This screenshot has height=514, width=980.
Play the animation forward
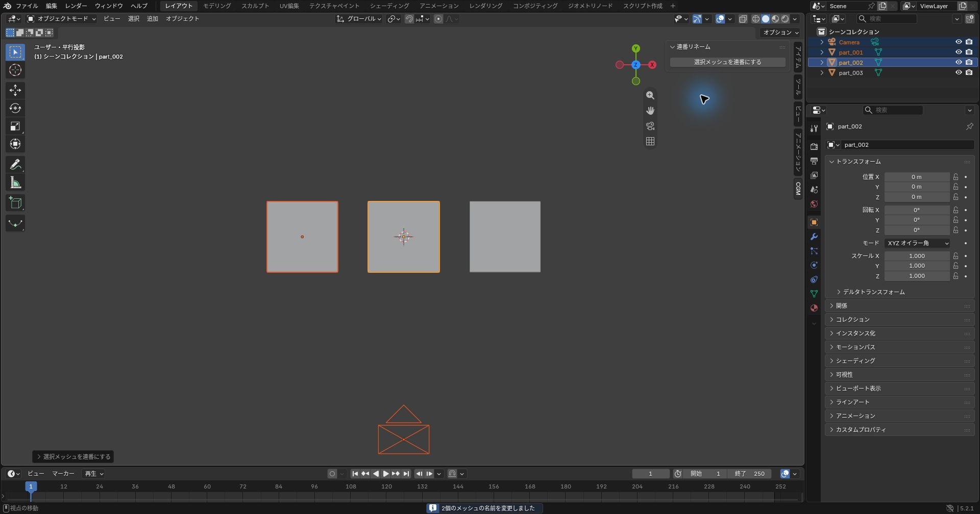tap(386, 474)
